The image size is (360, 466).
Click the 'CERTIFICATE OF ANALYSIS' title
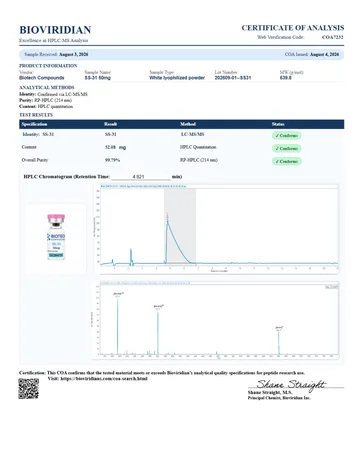coord(292,28)
